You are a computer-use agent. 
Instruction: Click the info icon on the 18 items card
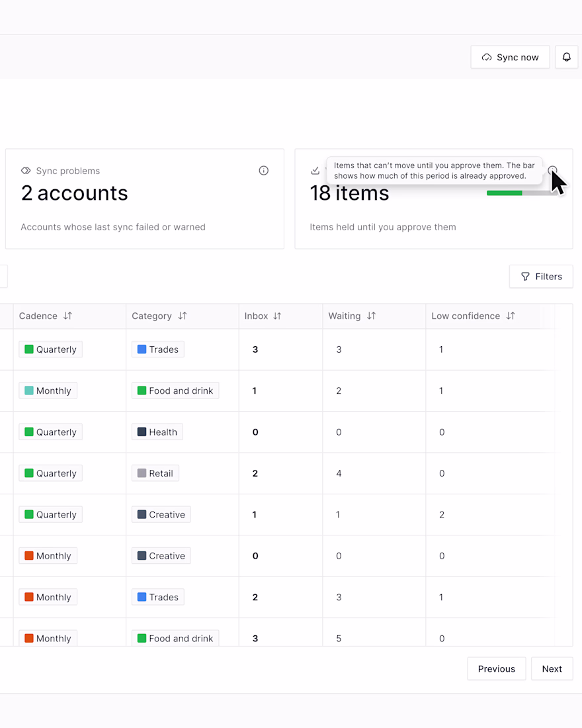(x=552, y=170)
